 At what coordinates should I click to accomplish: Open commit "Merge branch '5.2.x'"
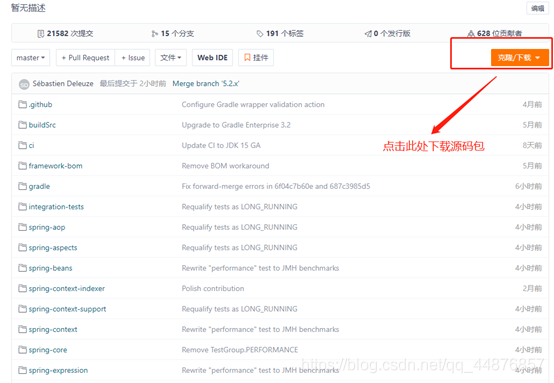tap(206, 84)
